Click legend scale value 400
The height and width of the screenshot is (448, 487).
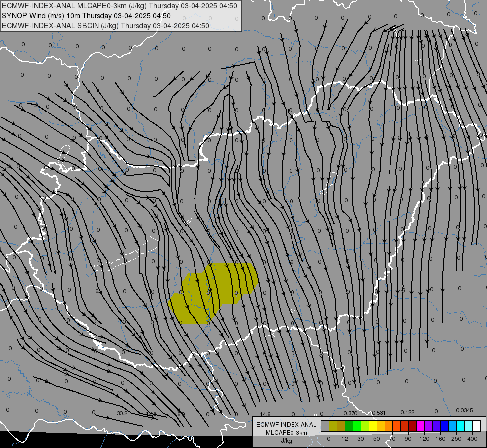[472, 439]
